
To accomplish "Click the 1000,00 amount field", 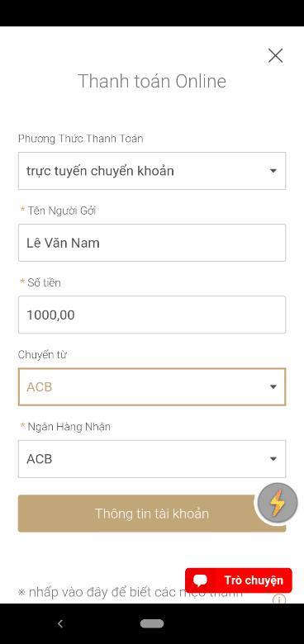I will pos(152,315).
